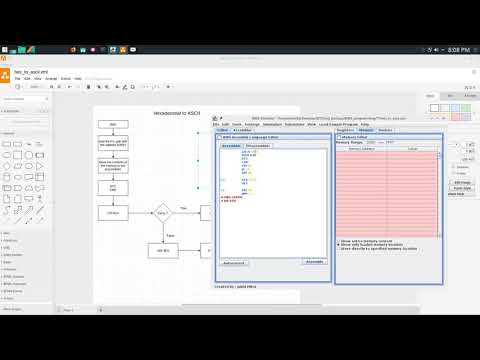This screenshot has width=480, height=360.
Task: Open the waypoints dropdown in toolbar
Action: tap(156, 87)
